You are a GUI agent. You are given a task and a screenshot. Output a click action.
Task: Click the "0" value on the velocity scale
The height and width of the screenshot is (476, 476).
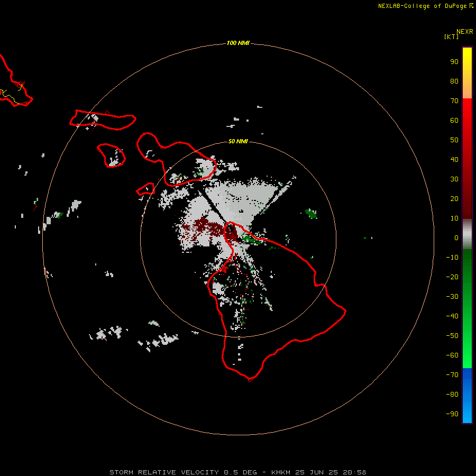click(x=456, y=238)
